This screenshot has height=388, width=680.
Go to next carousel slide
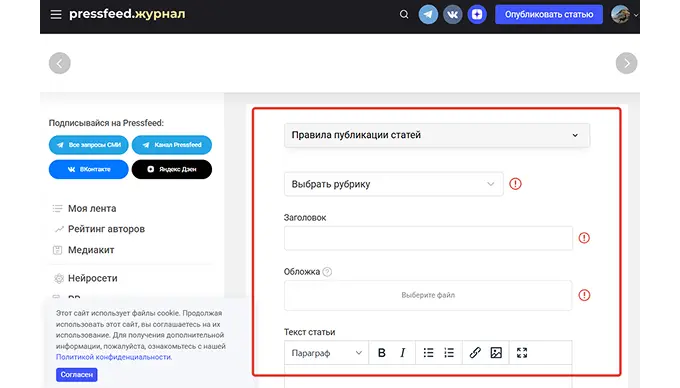coord(626,63)
